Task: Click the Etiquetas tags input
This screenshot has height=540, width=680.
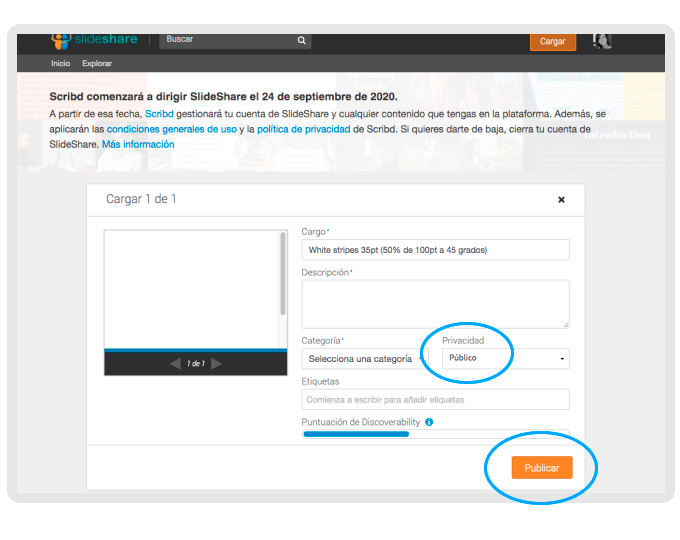Action: (x=435, y=399)
